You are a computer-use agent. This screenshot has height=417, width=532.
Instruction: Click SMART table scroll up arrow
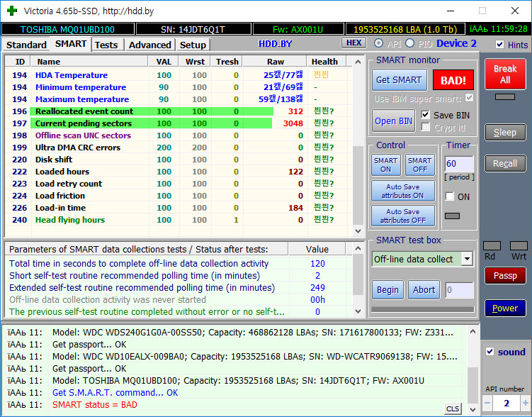click(x=358, y=62)
